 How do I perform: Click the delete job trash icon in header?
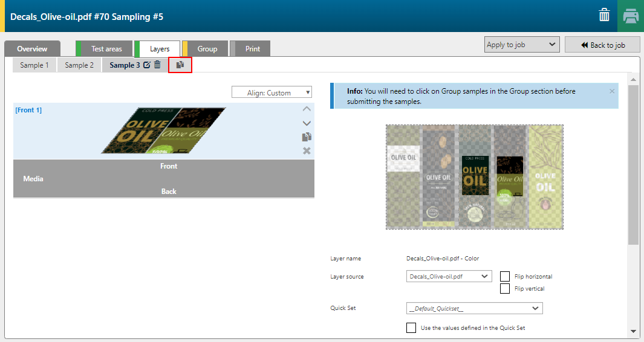point(604,16)
